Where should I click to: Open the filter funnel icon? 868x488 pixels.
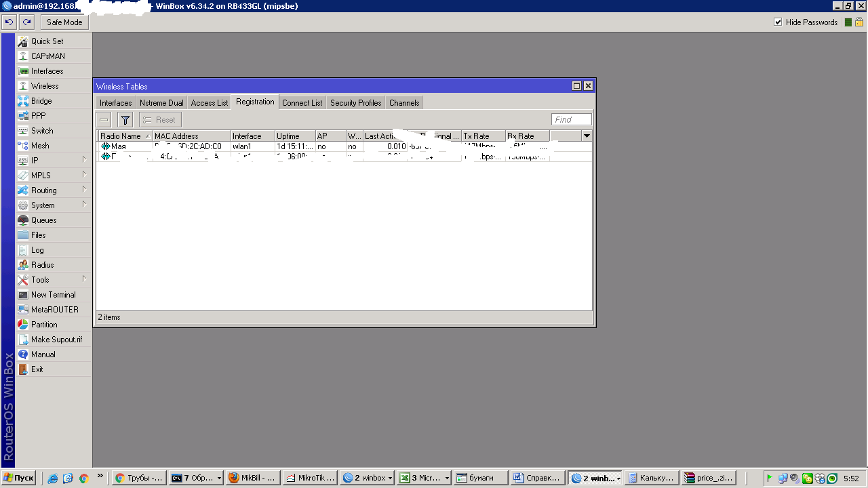(x=125, y=120)
